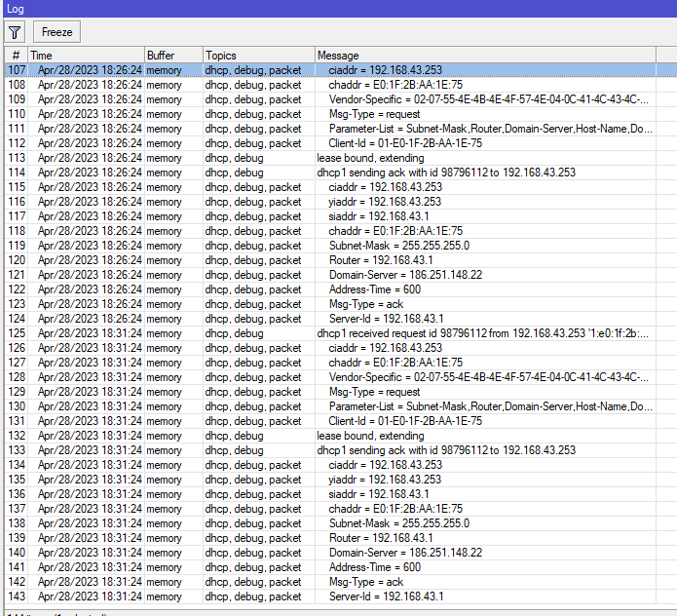Select row 125 dhcp1 received request message
This screenshot has width=677, height=616.
483,333
